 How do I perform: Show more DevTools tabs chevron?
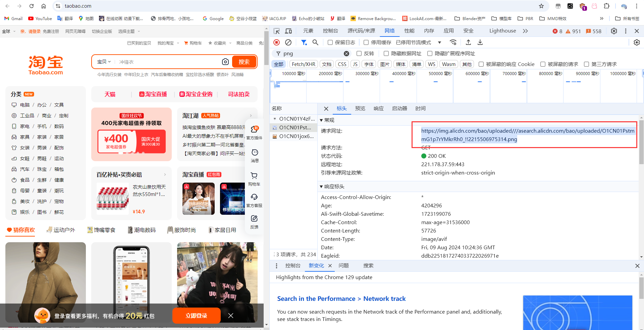pos(525,31)
